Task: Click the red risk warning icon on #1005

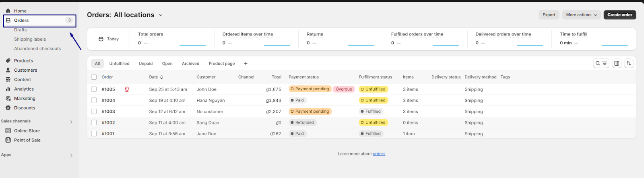Action: coord(127,89)
